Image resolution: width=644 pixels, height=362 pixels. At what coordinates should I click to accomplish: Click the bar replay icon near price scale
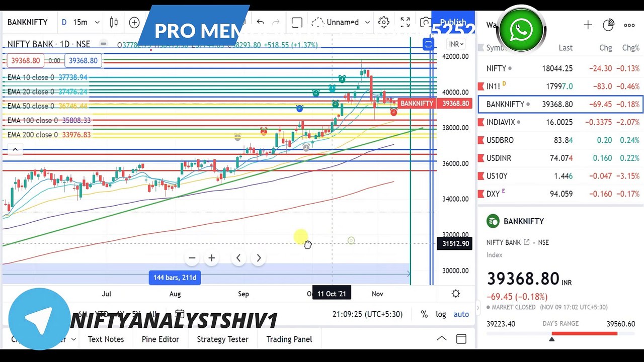(428, 44)
